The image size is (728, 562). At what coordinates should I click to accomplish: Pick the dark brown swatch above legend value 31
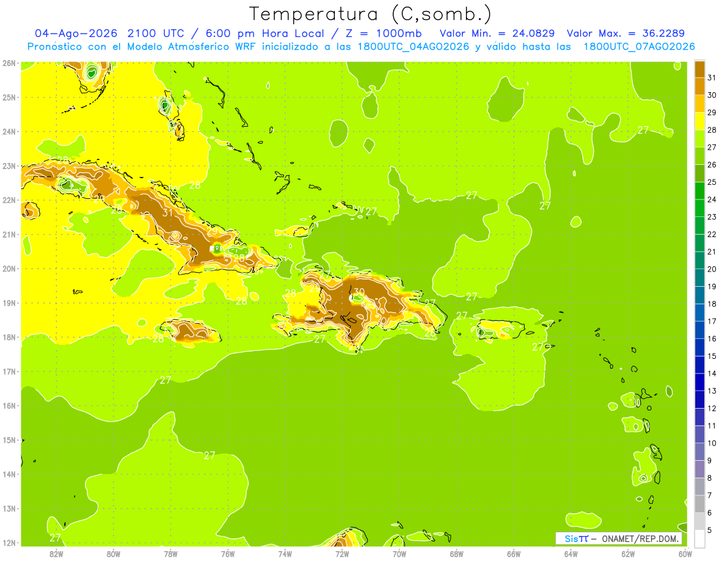coord(699,69)
